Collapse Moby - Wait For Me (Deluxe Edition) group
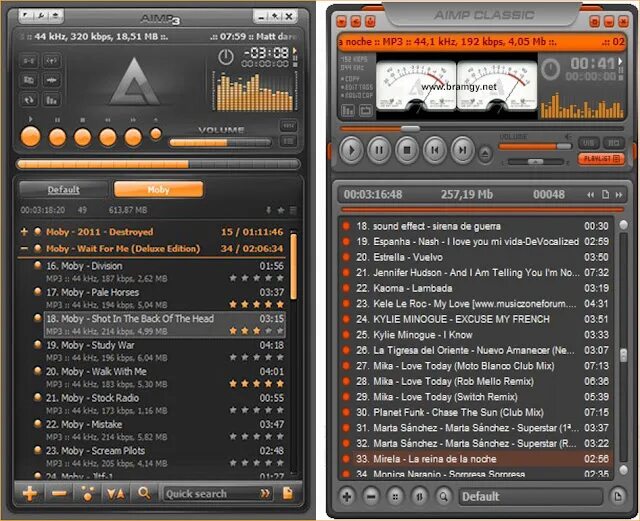Image resolution: width=640 pixels, height=521 pixels. point(24,249)
